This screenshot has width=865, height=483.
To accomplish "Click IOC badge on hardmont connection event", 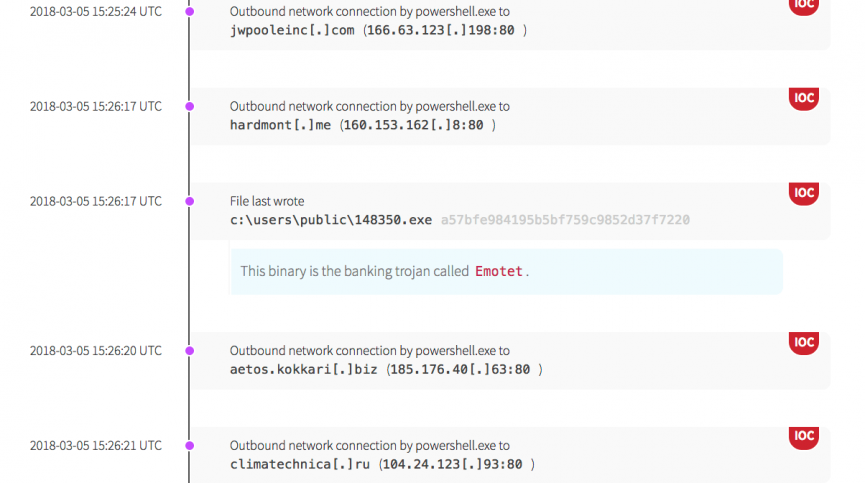I will click(803, 98).
